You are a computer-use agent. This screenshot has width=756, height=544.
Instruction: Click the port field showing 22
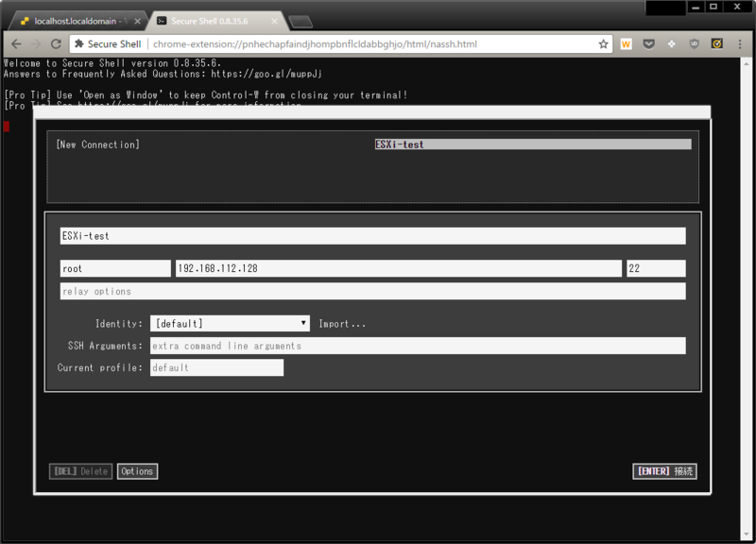coord(656,268)
